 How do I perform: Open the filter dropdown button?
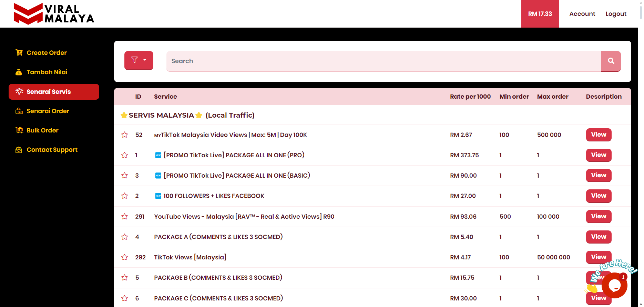139,60
